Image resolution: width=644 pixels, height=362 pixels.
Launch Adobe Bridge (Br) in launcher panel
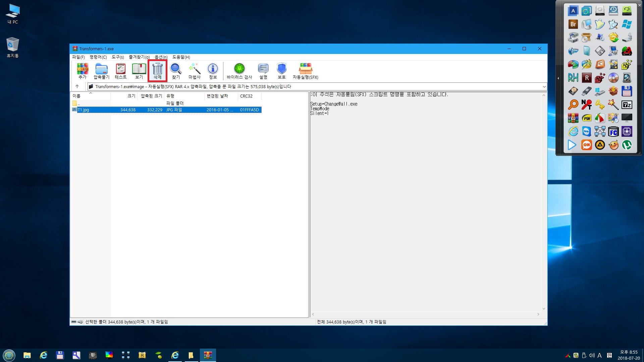(573, 24)
